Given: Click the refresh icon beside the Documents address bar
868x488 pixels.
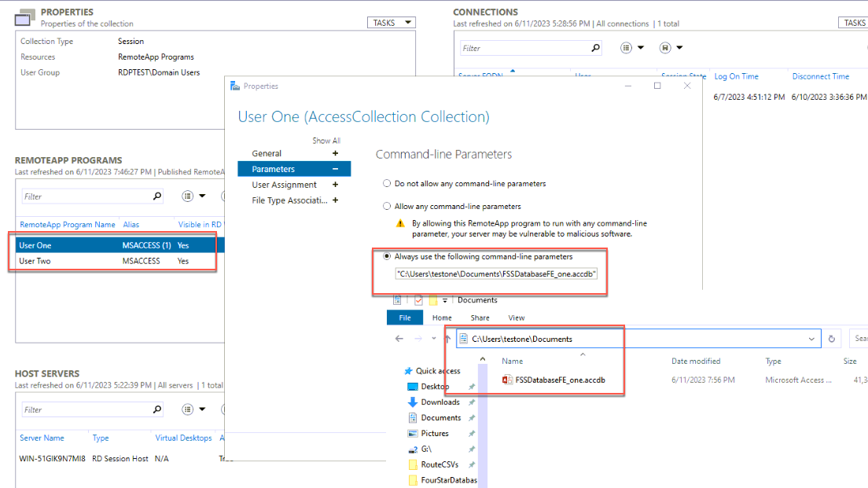Looking at the screenshot, I should click(x=832, y=338).
